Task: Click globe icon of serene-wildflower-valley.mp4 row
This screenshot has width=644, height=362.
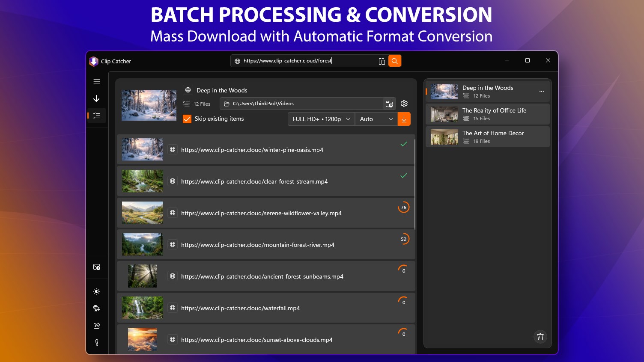Action: coord(173,213)
